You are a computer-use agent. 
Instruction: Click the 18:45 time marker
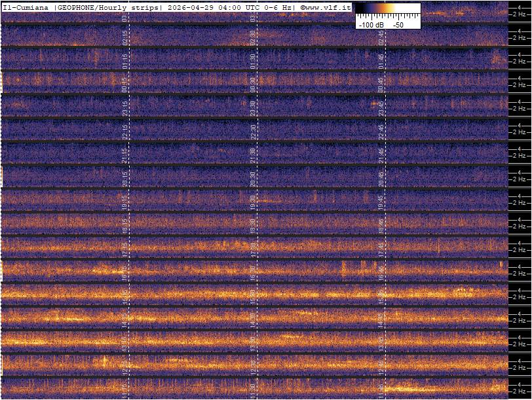[x=381, y=225]
